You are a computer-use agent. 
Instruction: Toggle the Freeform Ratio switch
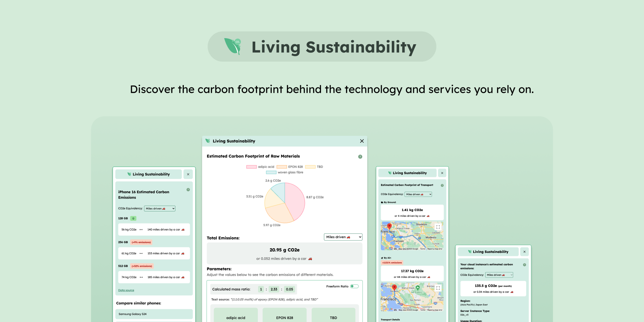click(x=355, y=286)
